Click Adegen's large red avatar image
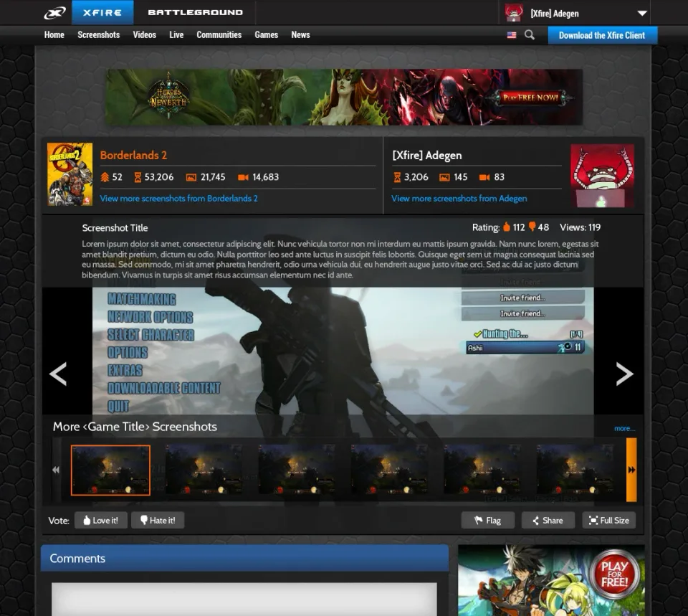The height and width of the screenshot is (616, 688). pos(602,176)
